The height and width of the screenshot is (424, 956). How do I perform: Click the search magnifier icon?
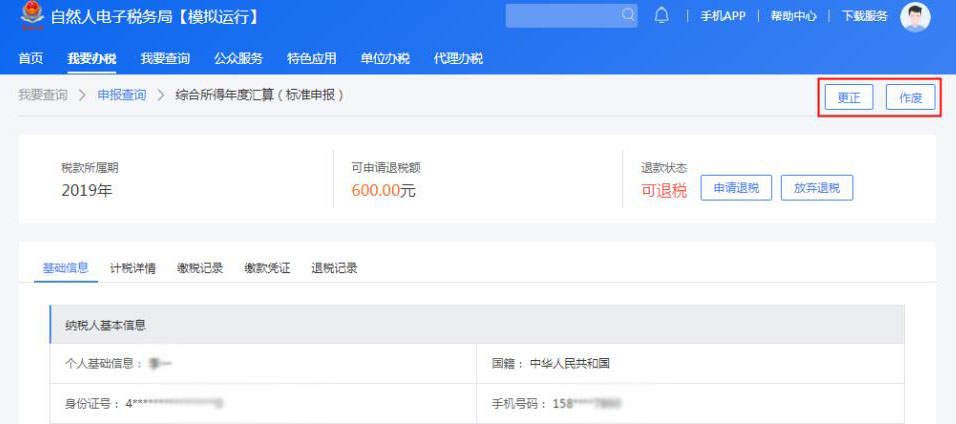pos(628,16)
